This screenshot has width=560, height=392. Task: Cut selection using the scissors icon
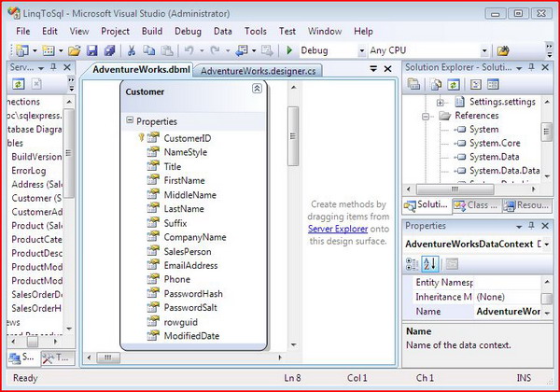tap(132, 50)
